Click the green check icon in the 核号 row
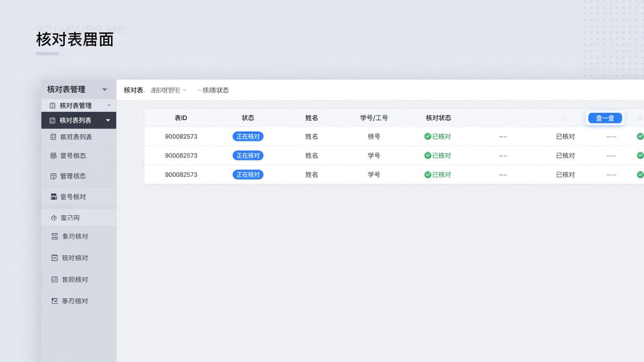This screenshot has width=644, height=362. pos(428,136)
